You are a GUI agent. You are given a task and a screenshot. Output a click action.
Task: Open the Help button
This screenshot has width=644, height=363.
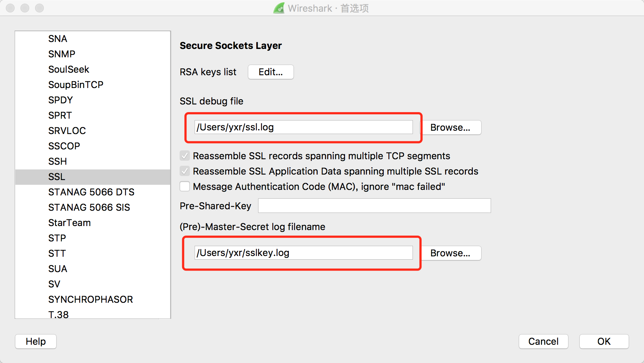pyautogui.click(x=36, y=341)
